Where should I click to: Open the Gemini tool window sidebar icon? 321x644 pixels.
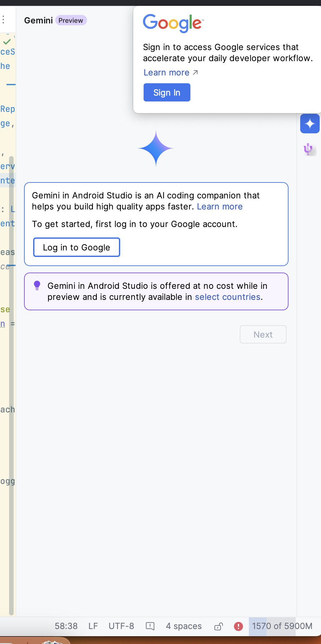pyautogui.click(x=310, y=124)
